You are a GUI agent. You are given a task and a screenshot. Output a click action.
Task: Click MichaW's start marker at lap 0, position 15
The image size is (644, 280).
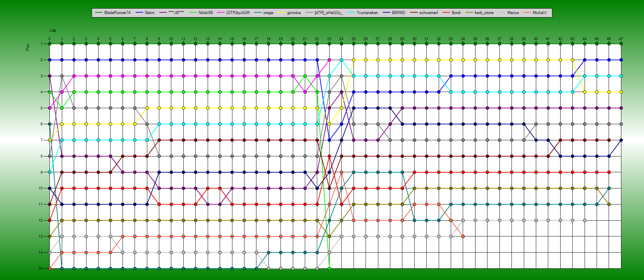[x=50, y=268]
